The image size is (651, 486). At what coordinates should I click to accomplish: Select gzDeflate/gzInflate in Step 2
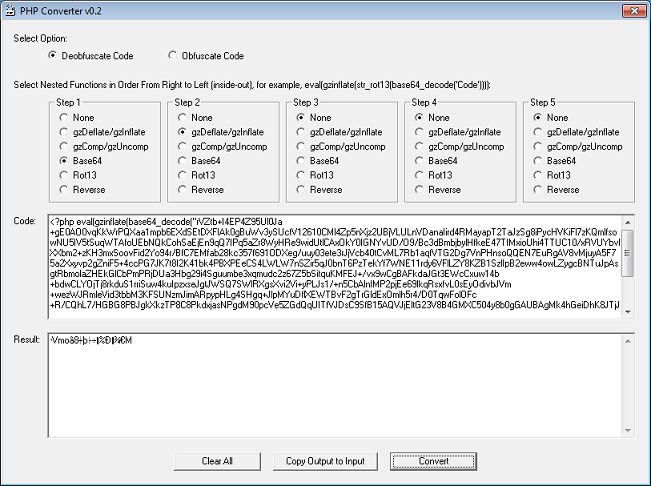(183, 132)
